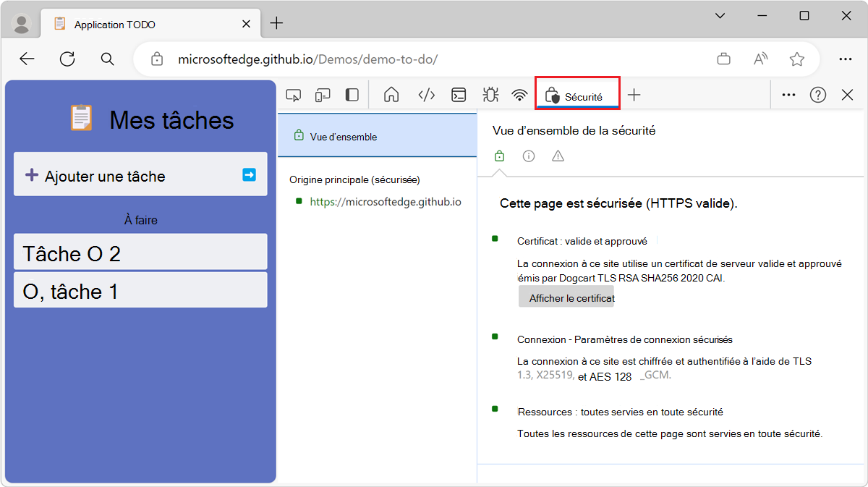The image size is (868, 487).
Task: Open the DevTools Welcome home tool
Action: (391, 95)
